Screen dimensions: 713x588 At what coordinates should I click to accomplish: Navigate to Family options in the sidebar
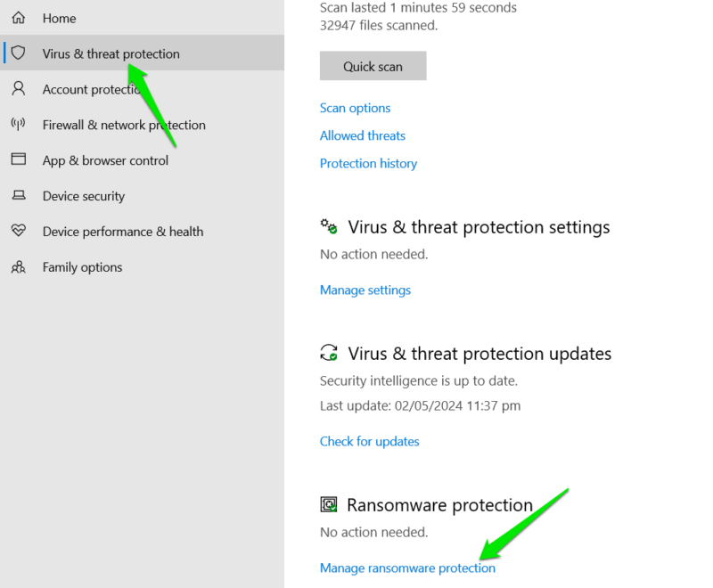click(x=82, y=267)
